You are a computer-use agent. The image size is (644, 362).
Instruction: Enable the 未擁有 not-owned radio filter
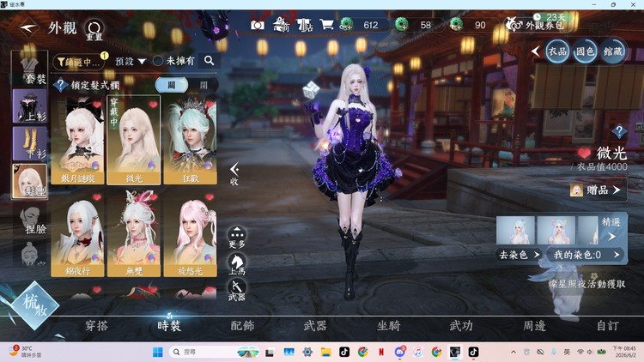click(158, 61)
